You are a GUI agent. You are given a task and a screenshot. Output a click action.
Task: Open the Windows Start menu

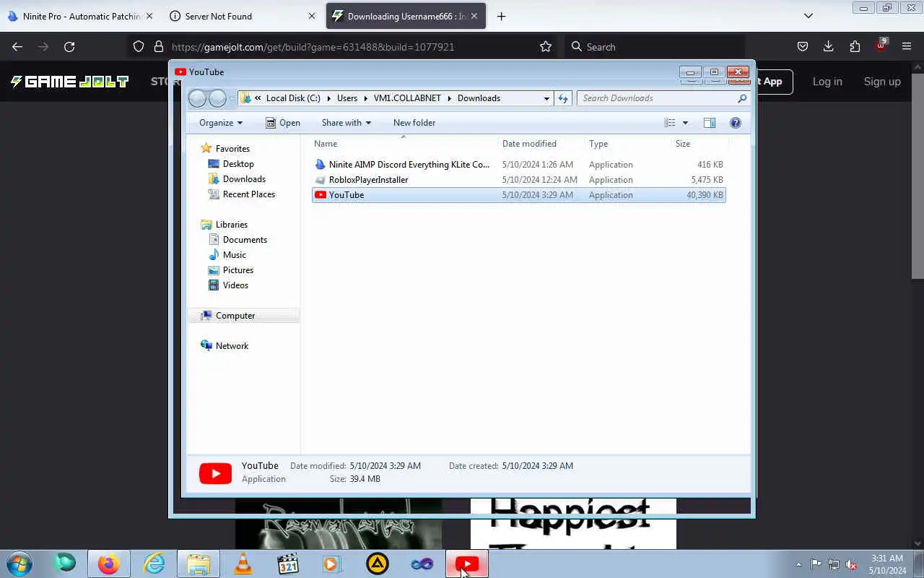click(19, 564)
